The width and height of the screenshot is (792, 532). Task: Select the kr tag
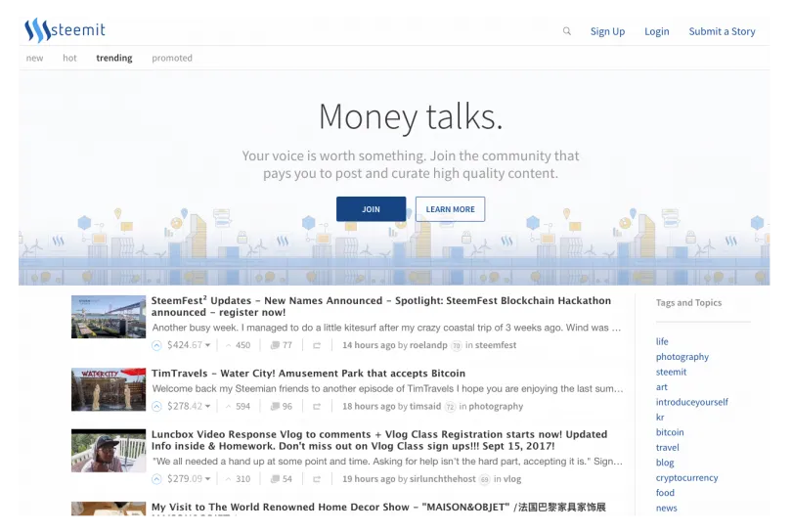coord(660,418)
